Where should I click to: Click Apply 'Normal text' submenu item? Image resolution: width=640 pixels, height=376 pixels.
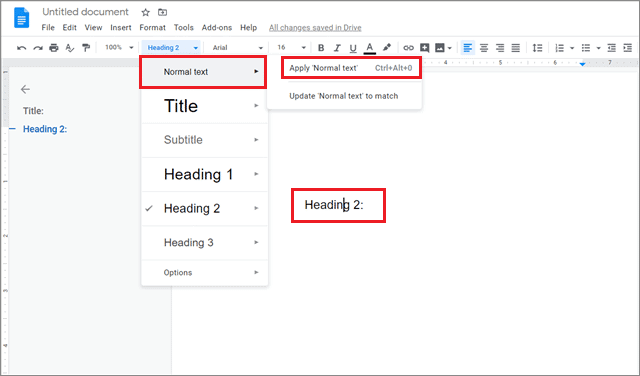click(x=351, y=68)
